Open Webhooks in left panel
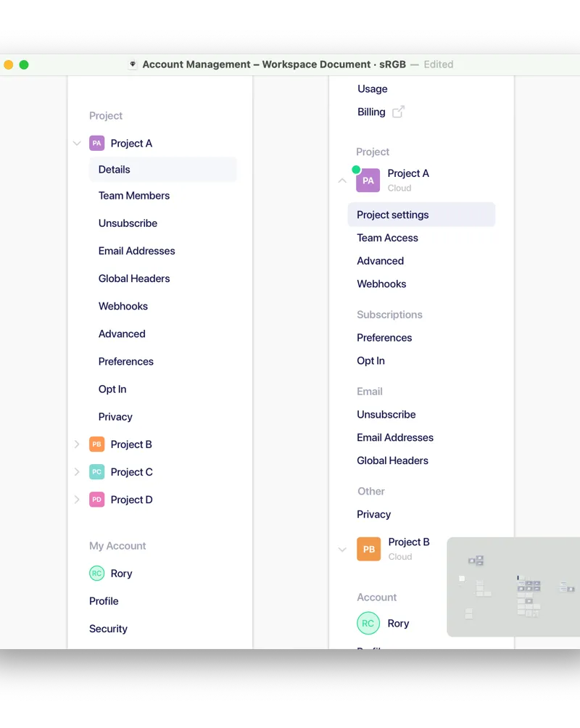Image resolution: width=580 pixels, height=728 pixels. [123, 306]
